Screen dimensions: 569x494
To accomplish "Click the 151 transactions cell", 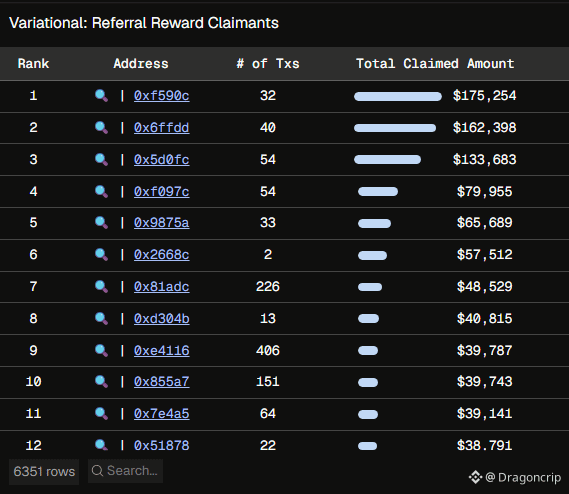I will click(x=268, y=382).
